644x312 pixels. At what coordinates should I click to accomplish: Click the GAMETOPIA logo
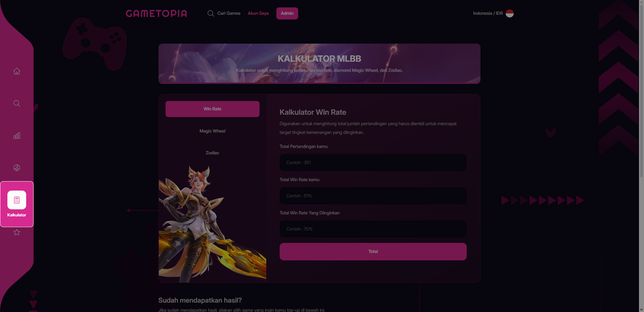point(156,13)
